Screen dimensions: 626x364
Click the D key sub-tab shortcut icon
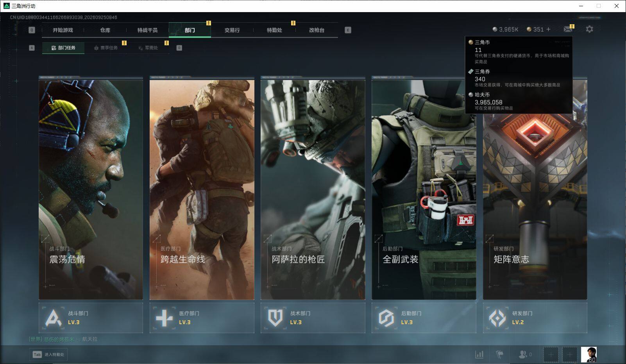tap(179, 48)
